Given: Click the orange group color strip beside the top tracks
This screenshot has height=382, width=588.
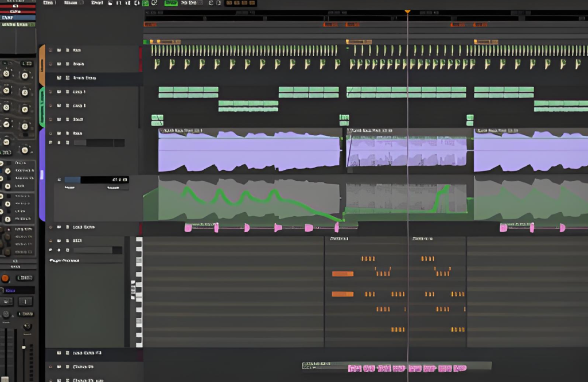Looking at the screenshot, I should click(x=42, y=65).
